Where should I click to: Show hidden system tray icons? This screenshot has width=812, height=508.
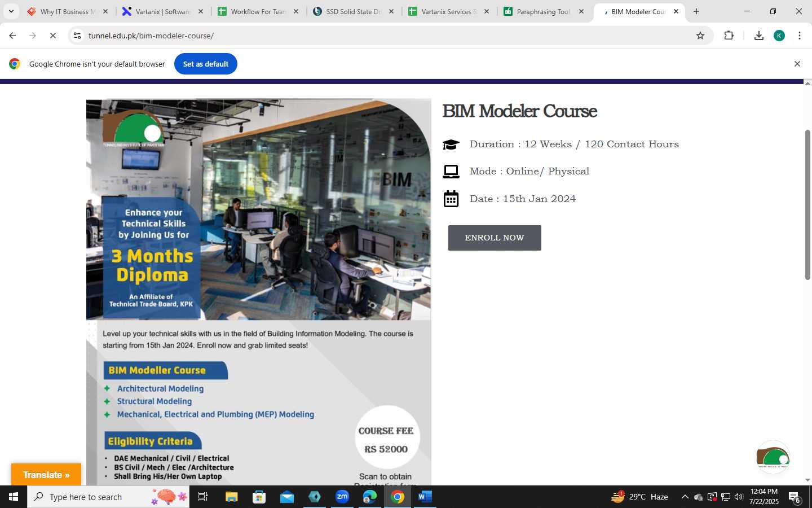tap(685, 497)
